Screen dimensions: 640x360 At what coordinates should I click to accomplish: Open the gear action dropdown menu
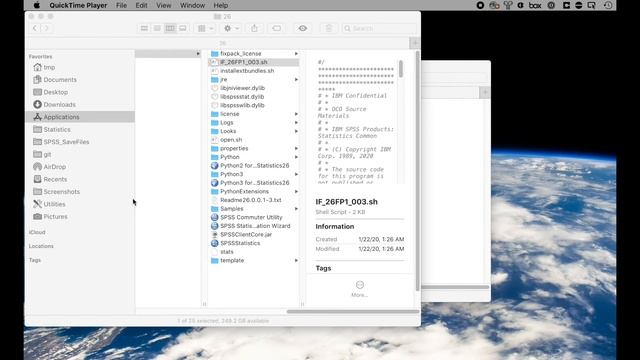tap(231, 28)
